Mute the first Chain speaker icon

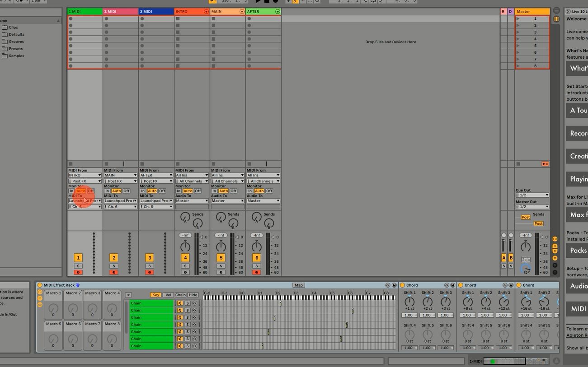180,303
